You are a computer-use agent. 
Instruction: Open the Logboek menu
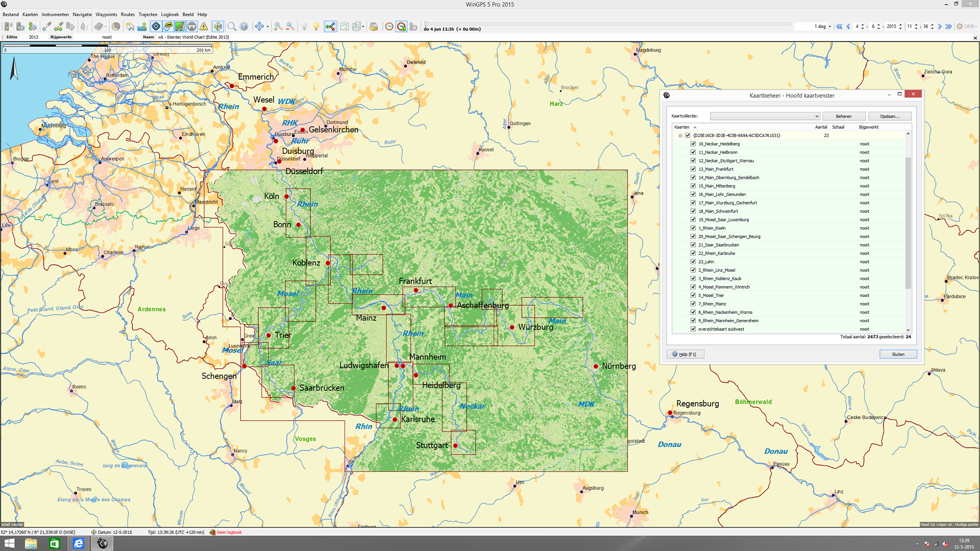pyautogui.click(x=170, y=15)
